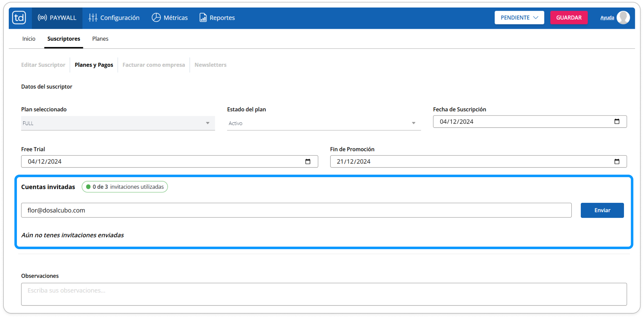Expand the PENDIENTE status dropdown
The height and width of the screenshot is (318, 644).
click(519, 18)
